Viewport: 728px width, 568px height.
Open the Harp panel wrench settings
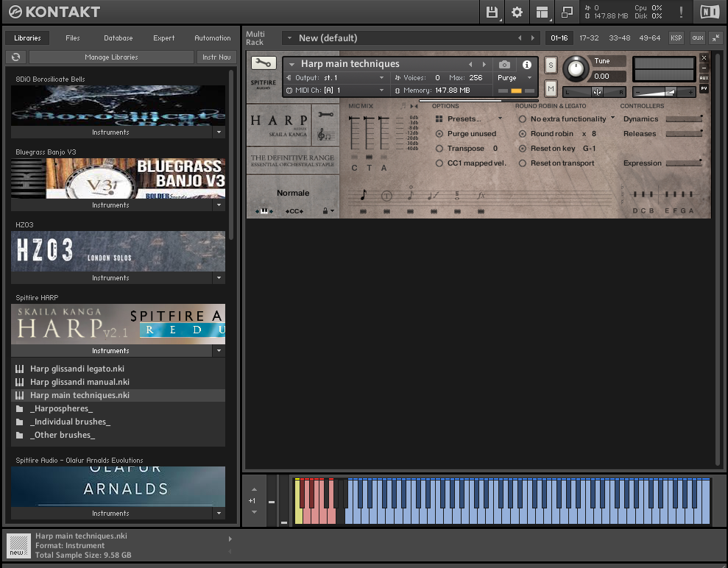coord(325,114)
